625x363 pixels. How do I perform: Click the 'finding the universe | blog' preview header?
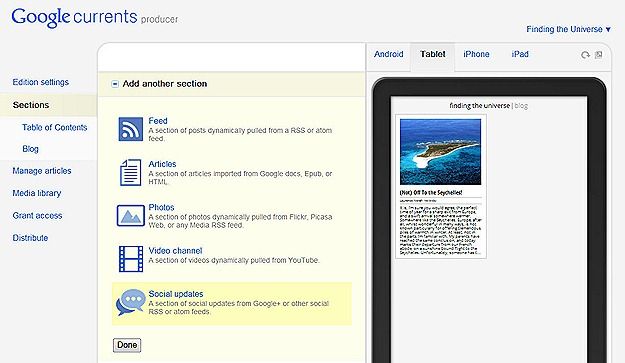[x=489, y=106]
